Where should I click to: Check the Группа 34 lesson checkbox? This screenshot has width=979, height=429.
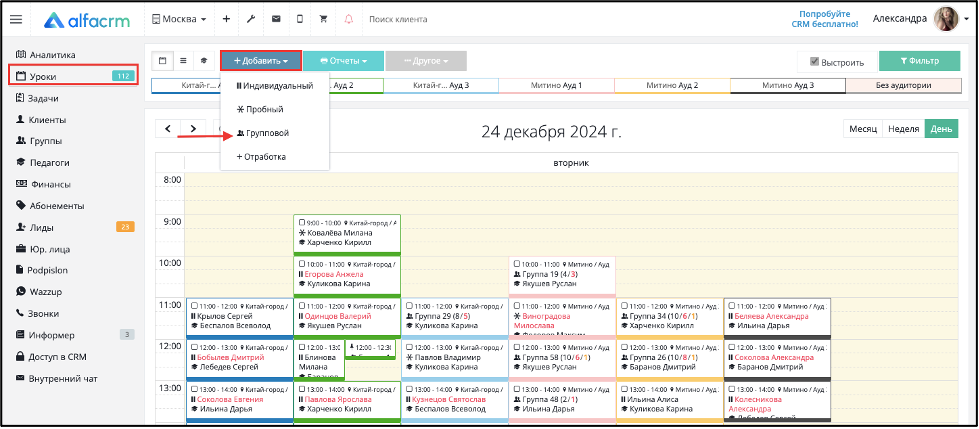pyautogui.click(x=624, y=306)
